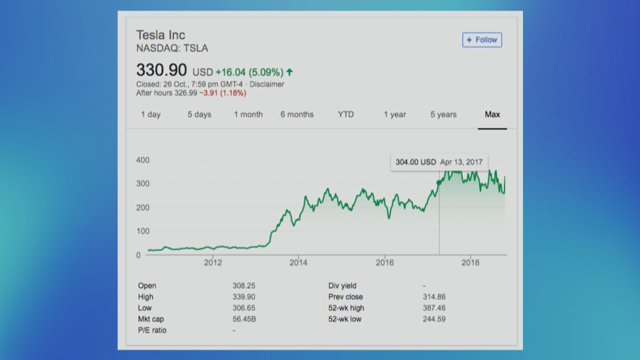Open the YTD tab

tap(346, 115)
